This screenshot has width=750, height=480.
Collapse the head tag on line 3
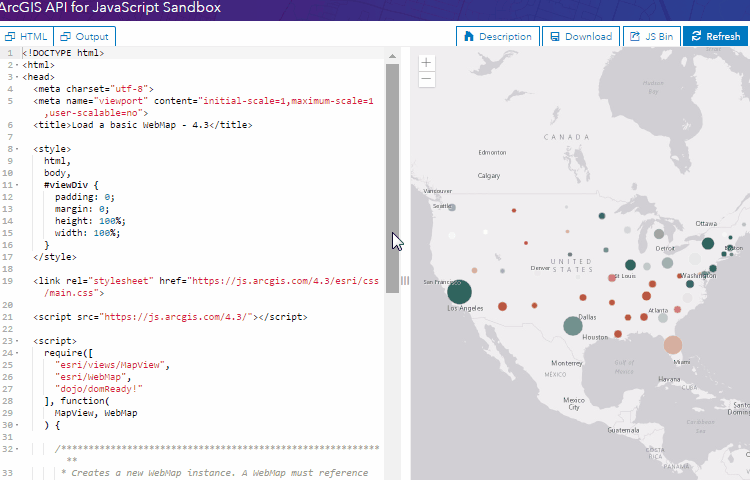coord(17,77)
